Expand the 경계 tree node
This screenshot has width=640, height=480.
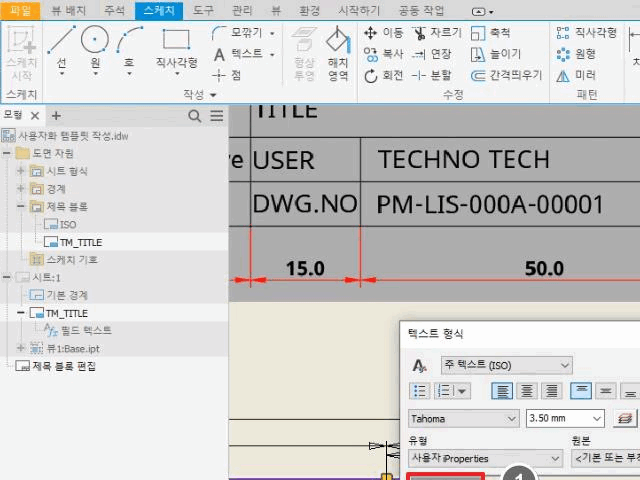(21, 189)
